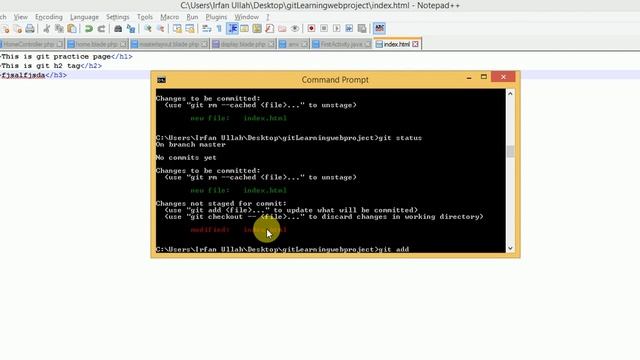640x360 pixels.
Task: Toggle synchronized horizontal scrolling
Action: pos(190,29)
